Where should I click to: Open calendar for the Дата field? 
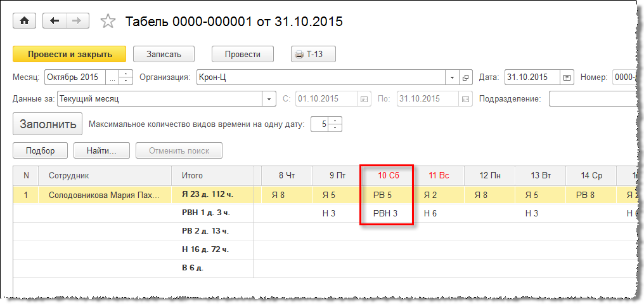pyautogui.click(x=567, y=77)
